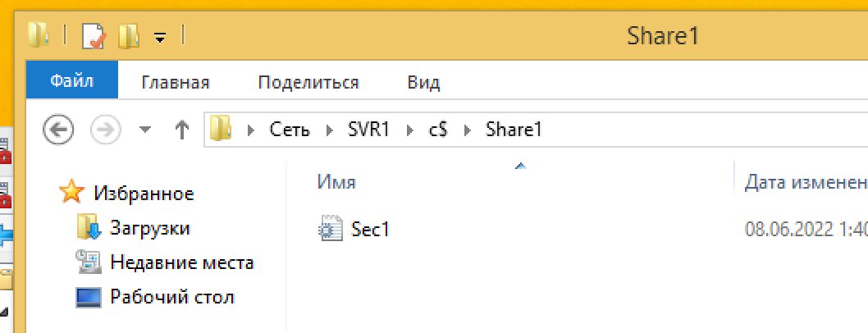Open the recent locations dropdown arrow

coord(145,130)
